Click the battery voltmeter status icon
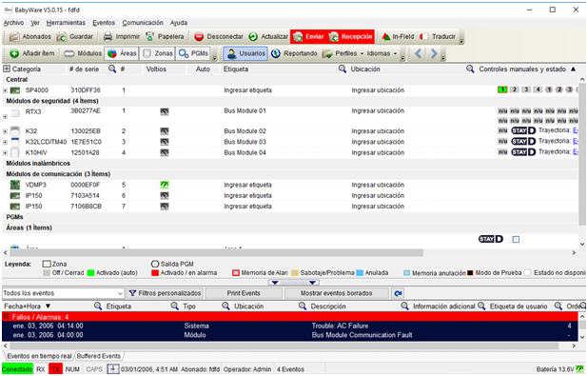Screen dimensions: 588x376 (579, 369)
